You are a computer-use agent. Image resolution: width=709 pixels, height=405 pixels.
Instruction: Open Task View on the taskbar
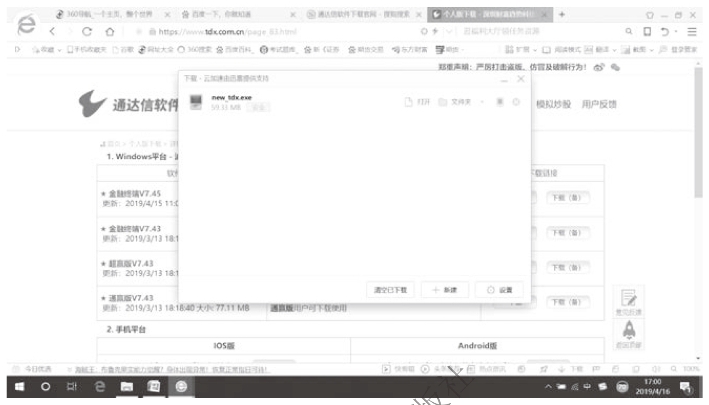(72, 387)
